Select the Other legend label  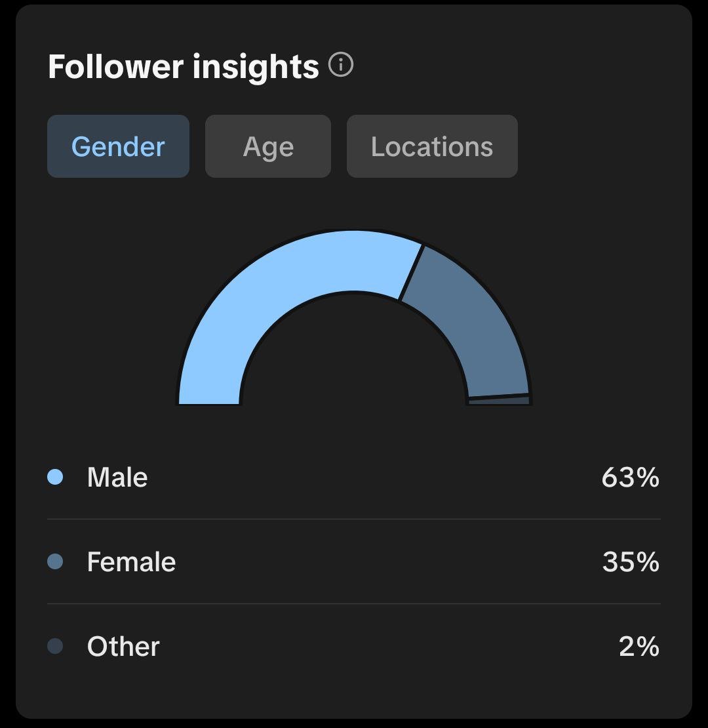(123, 646)
